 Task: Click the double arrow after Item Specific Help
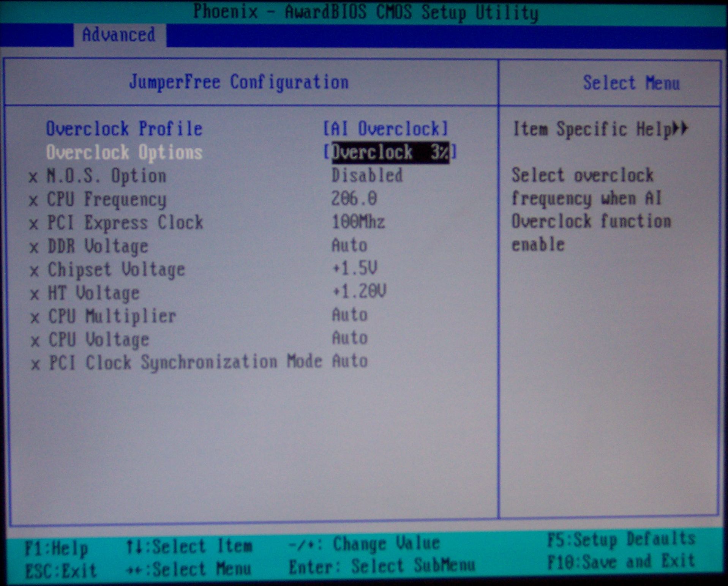pyautogui.click(x=680, y=128)
